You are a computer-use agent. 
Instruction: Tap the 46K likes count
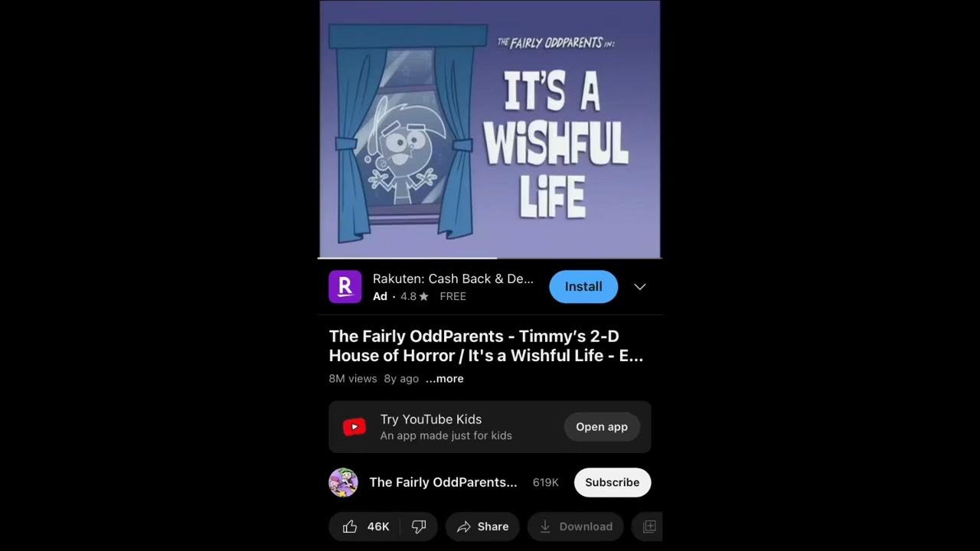pyautogui.click(x=378, y=527)
